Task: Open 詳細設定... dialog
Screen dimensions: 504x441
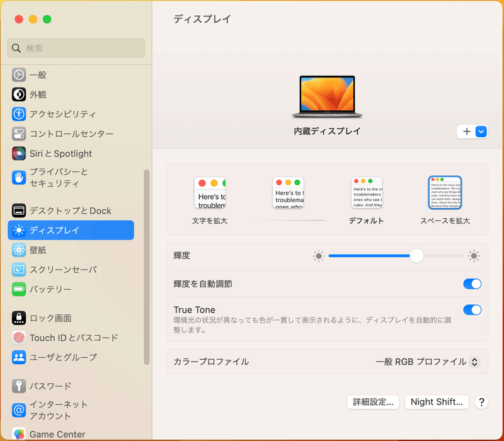Action: pos(373,402)
